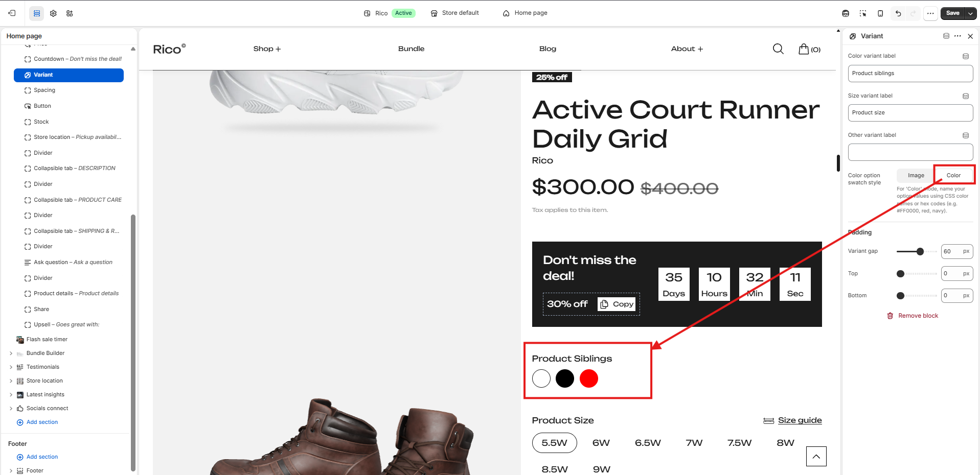Click the Copy coupon icon button
The width and height of the screenshot is (980, 475).
point(617,304)
